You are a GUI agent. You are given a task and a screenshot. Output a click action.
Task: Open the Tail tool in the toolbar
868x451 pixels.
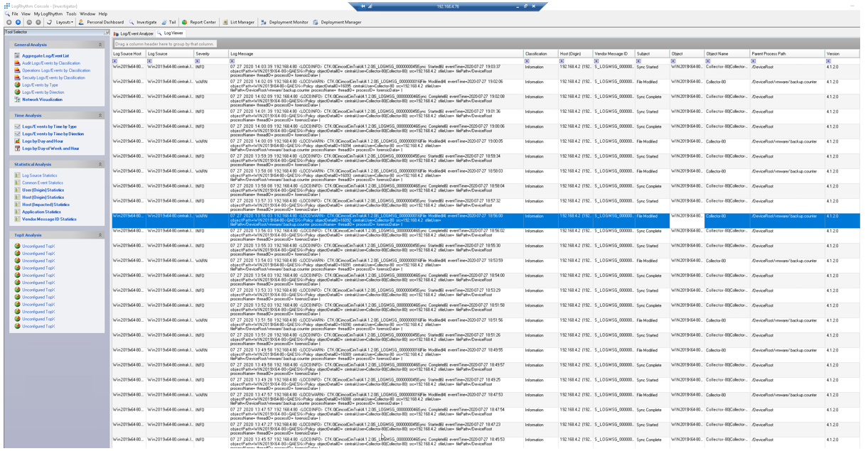[168, 22]
